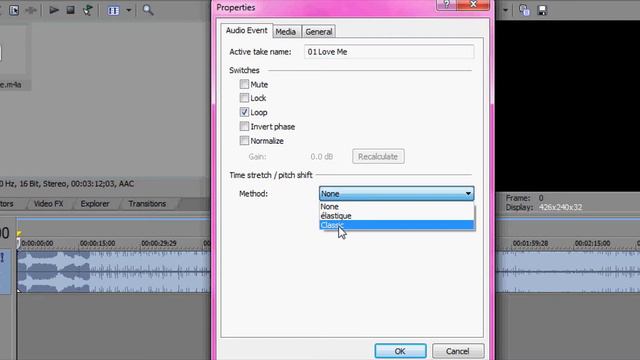Click the Help question mark in Properties dialog
The width and height of the screenshot is (640, 360).
point(447,4)
